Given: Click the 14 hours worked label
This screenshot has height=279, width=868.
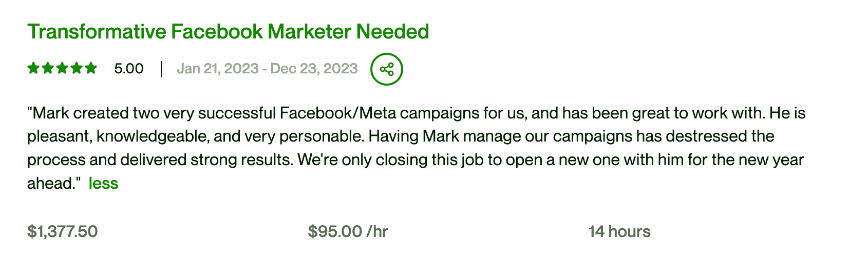Looking at the screenshot, I should click(x=619, y=232).
